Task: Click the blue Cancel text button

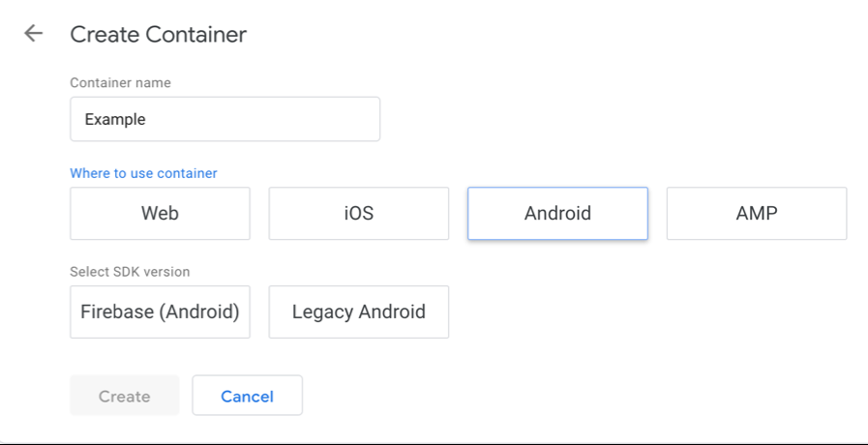Action: click(x=247, y=396)
